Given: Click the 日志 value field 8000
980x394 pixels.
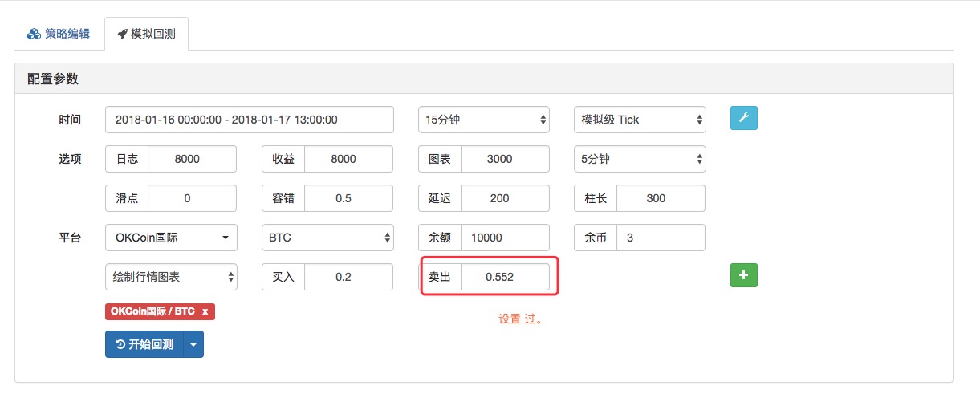Looking at the screenshot, I should click(192, 159).
